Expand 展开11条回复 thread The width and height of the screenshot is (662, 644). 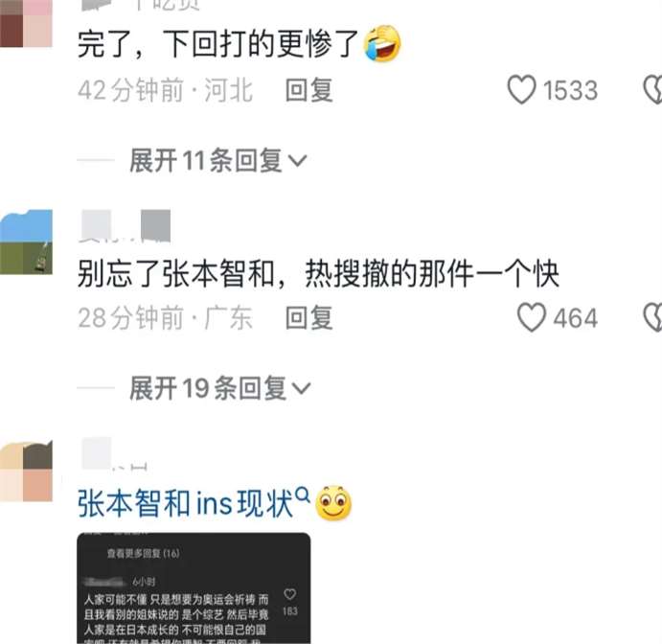[x=217, y=160]
